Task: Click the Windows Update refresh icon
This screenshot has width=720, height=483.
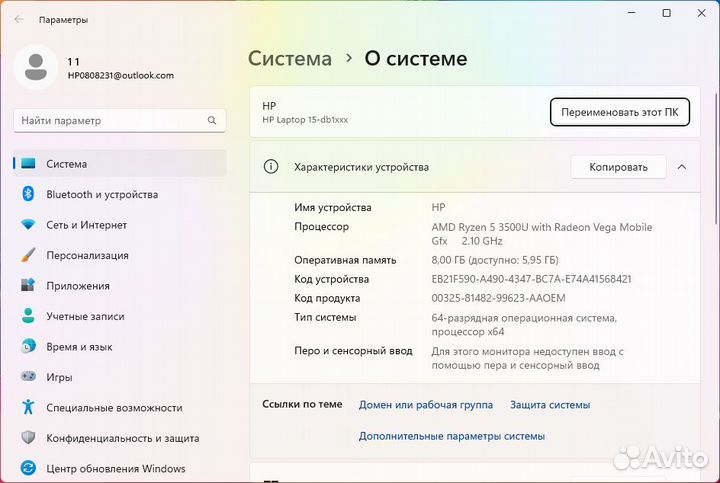Action: click(28, 468)
